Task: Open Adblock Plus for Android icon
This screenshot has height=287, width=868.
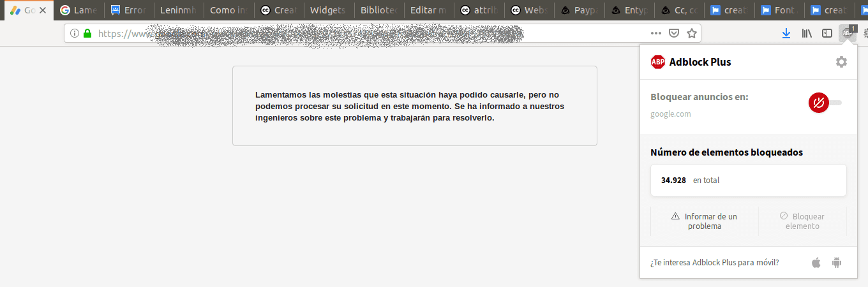Action: [x=837, y=262]
